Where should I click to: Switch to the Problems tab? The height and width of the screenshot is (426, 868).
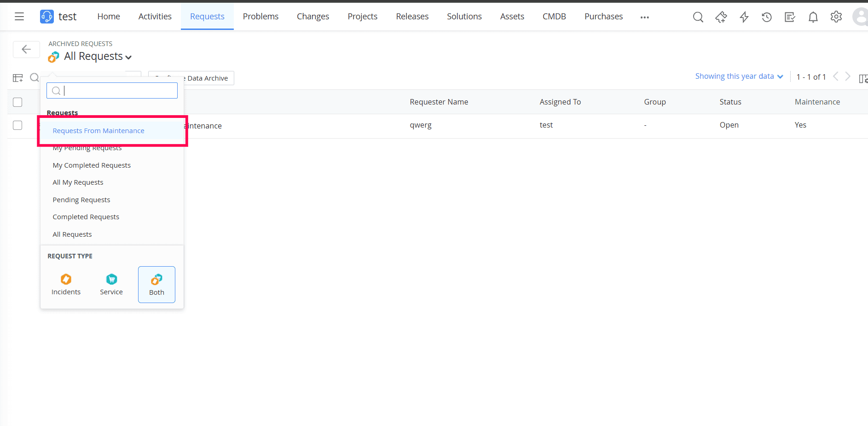point(260,16)
